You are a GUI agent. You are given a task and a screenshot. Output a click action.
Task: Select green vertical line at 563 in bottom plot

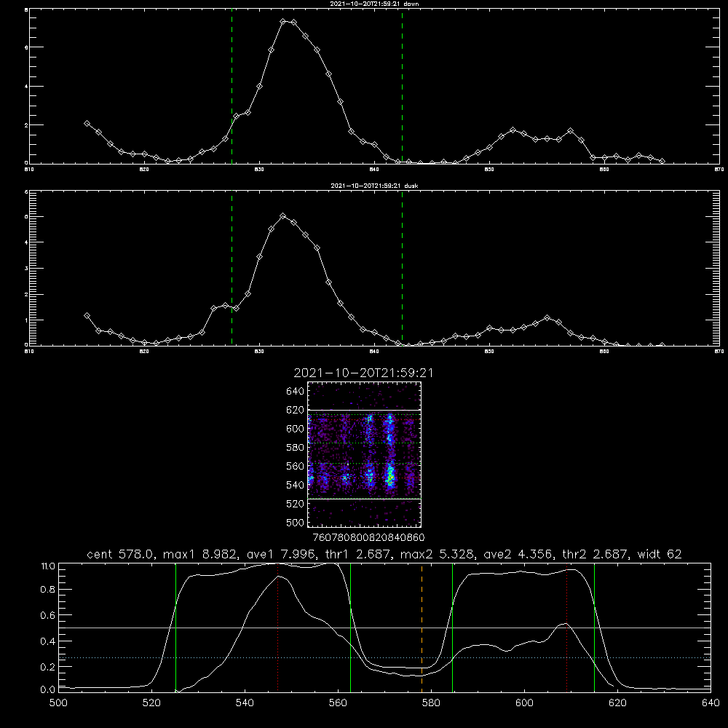coord(351,627)
